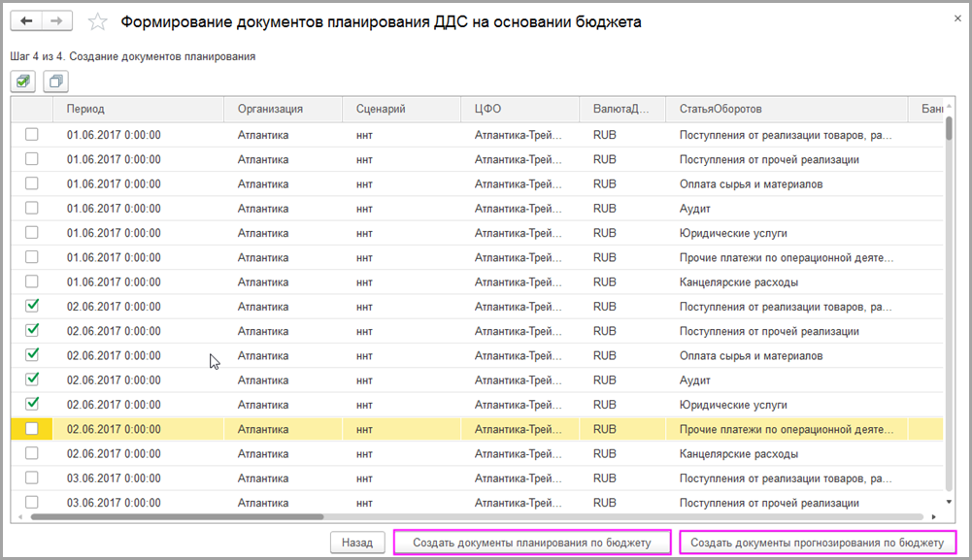Click Создать документы планирования по бюджету
This screenshot has width=972, height=560.
pyautogui.click(x=532, y=543)
